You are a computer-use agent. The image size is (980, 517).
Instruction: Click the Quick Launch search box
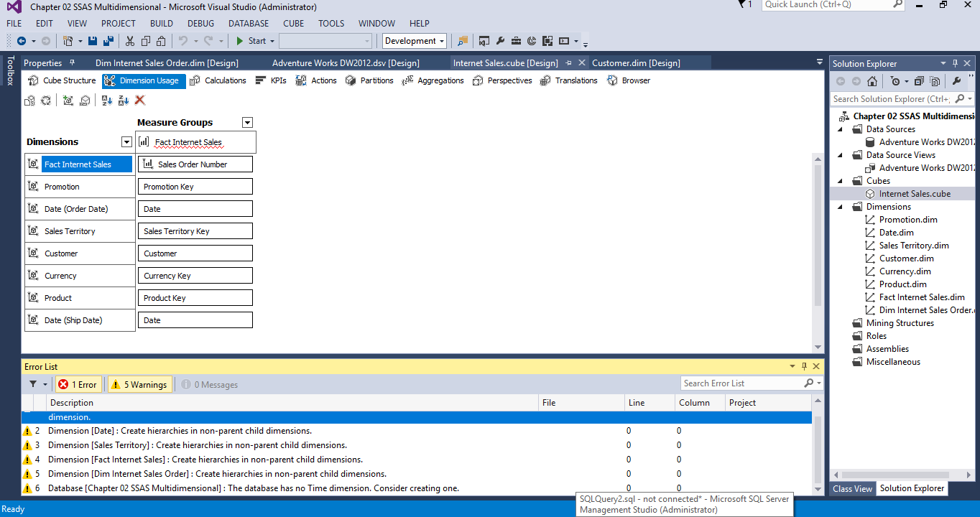pyautogui.click(x=832, y=4)
